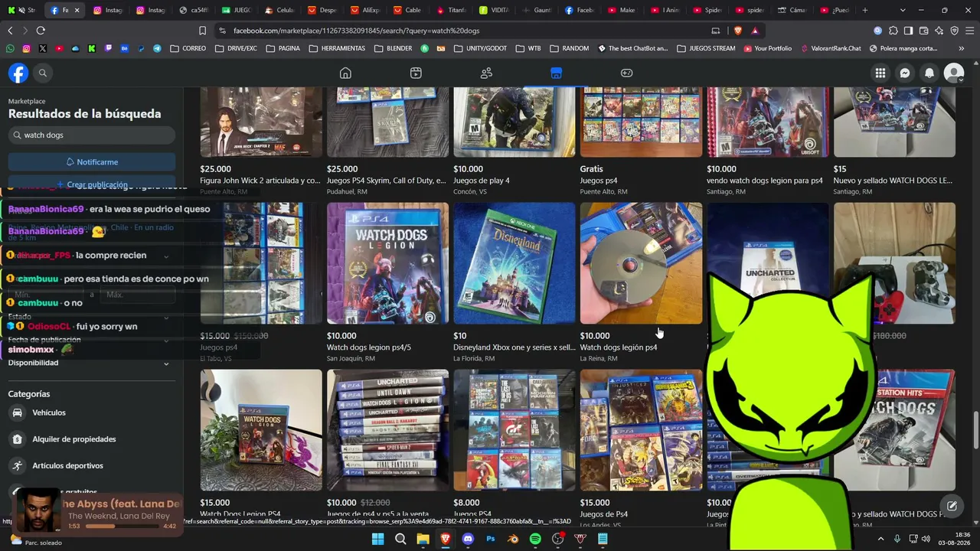The width and height of the screenshot is (980, 551).
Task: Open the Facebook menu grid icon
Action: 880,73
